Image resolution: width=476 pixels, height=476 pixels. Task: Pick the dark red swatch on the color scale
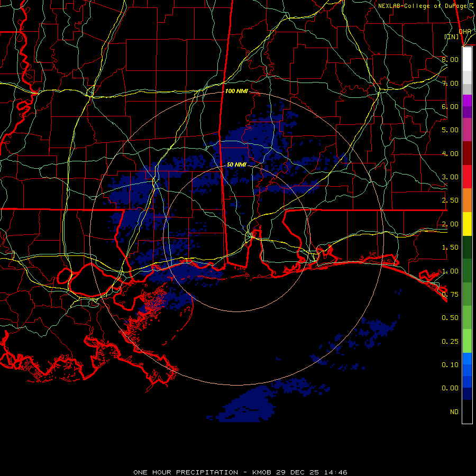tap(467, 153)
